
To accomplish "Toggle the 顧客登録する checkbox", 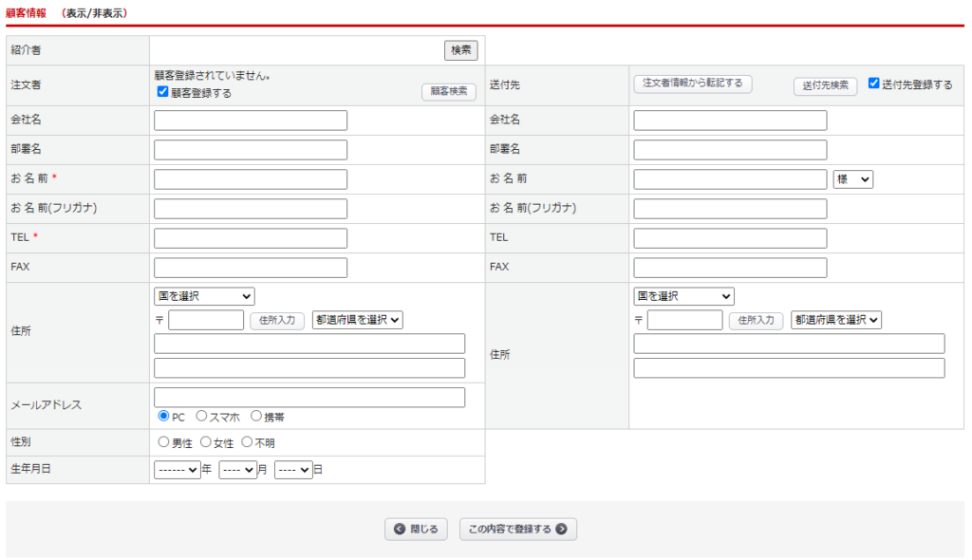I will (x=163, y=92).
